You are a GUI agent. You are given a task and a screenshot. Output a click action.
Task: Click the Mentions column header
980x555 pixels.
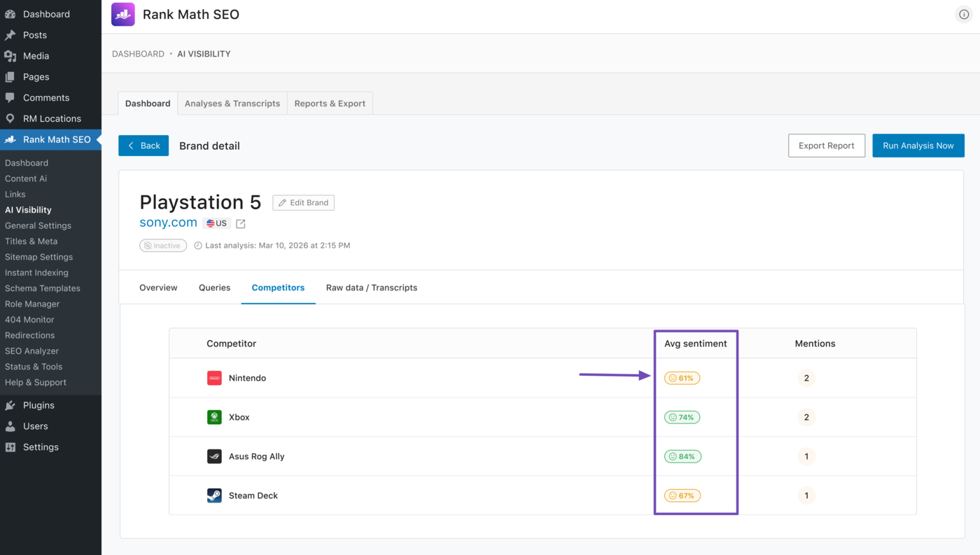point(815,344)
